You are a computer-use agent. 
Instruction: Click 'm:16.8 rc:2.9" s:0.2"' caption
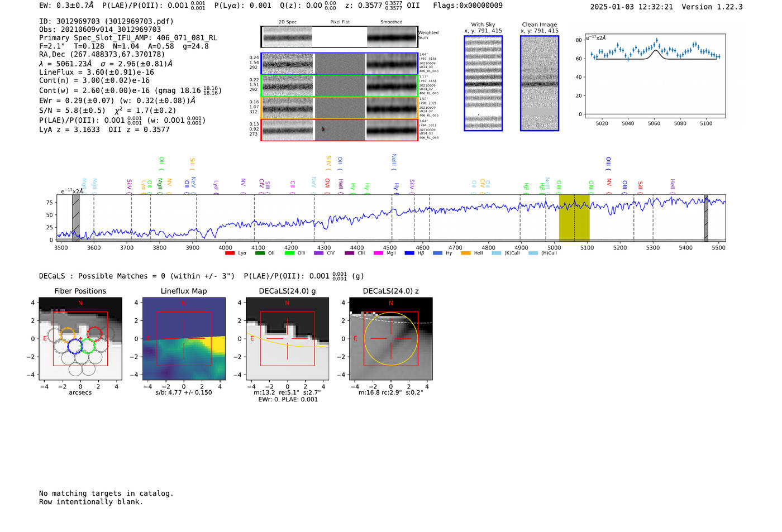[x=390, y=392]
